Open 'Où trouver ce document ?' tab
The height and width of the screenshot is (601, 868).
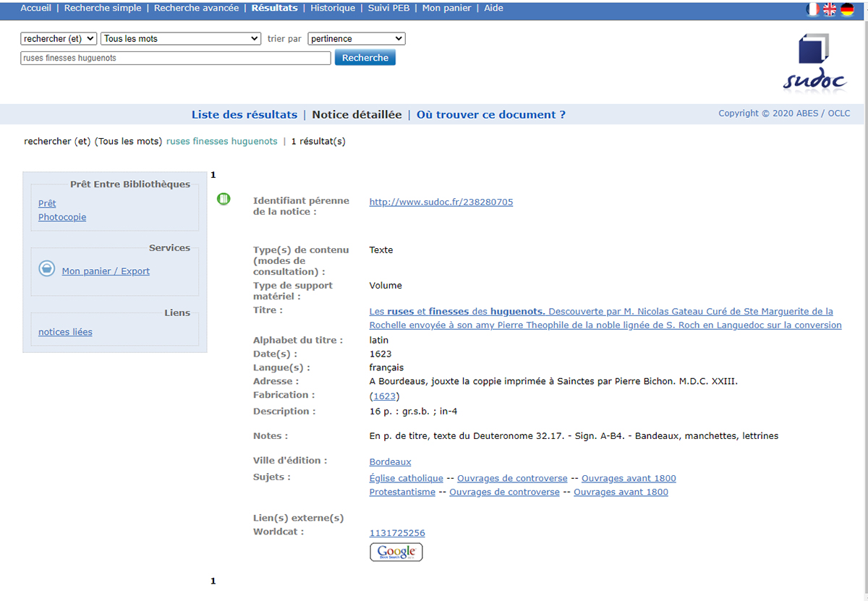pos(491,114)
